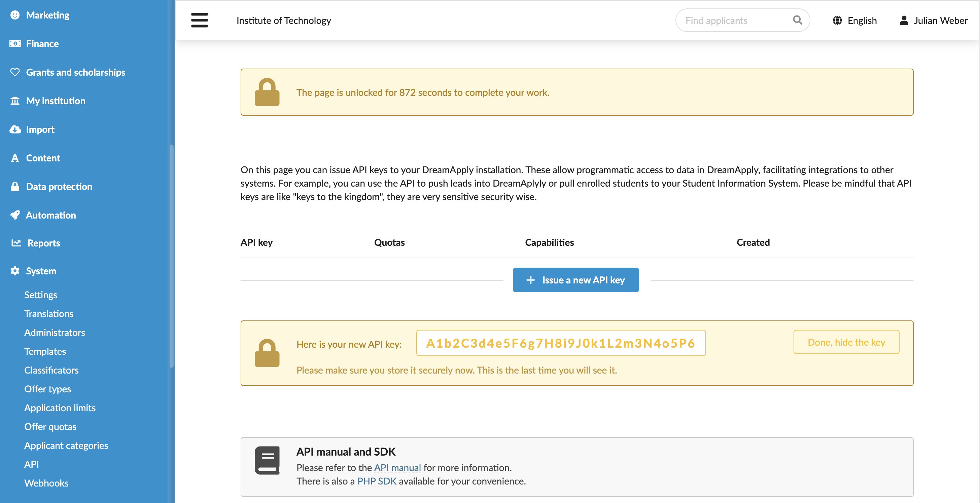Open Administrators page
Screen dimensions: 980x503
(x=55, y=332)
